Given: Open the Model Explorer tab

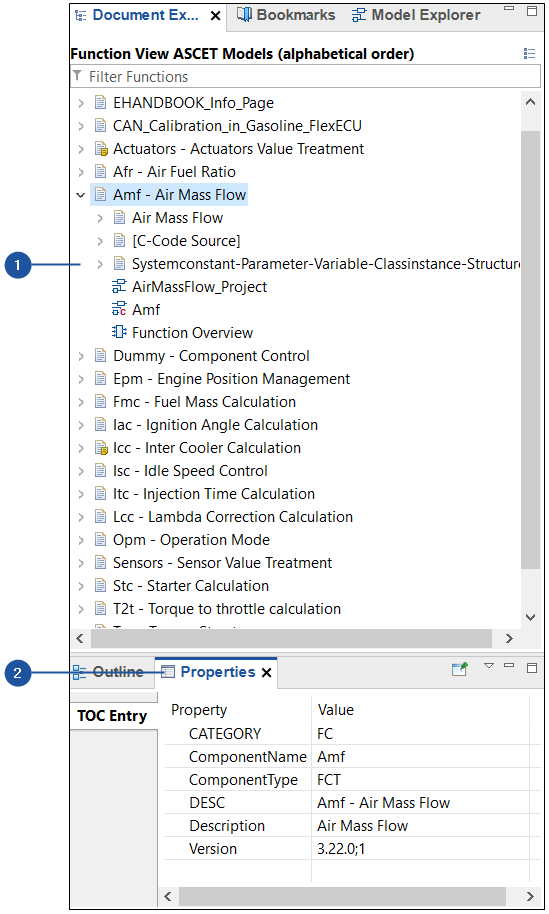Looking at the screenshot, I should (x=416, y=15).
